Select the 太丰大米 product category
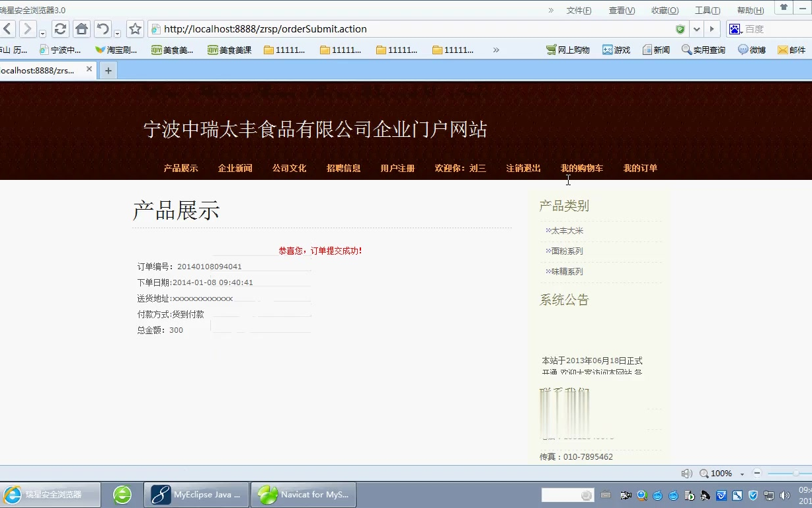Viewport: 812px width, 508px height. coord(568,230)
